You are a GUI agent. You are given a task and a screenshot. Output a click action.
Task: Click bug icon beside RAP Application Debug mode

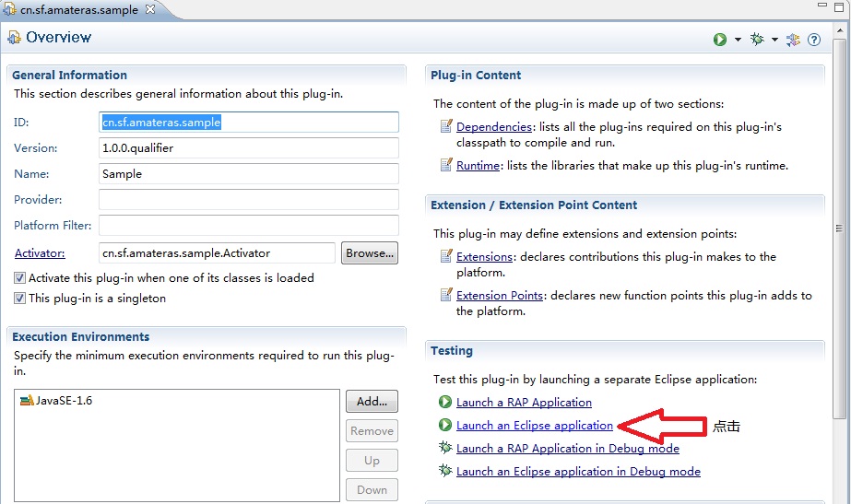(x=445, y=448)
